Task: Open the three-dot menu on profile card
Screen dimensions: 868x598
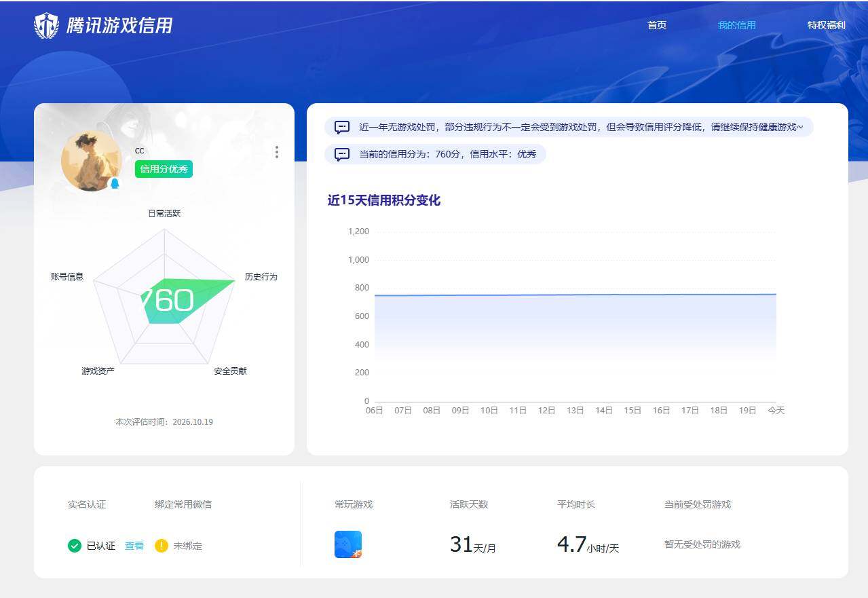Action: [x=276, y=152]
